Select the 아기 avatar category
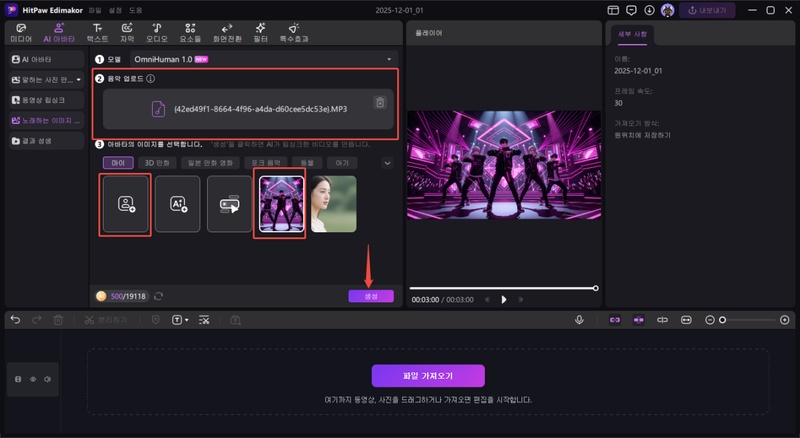Viewport: 800px width, 438px height. coord(342,163)
